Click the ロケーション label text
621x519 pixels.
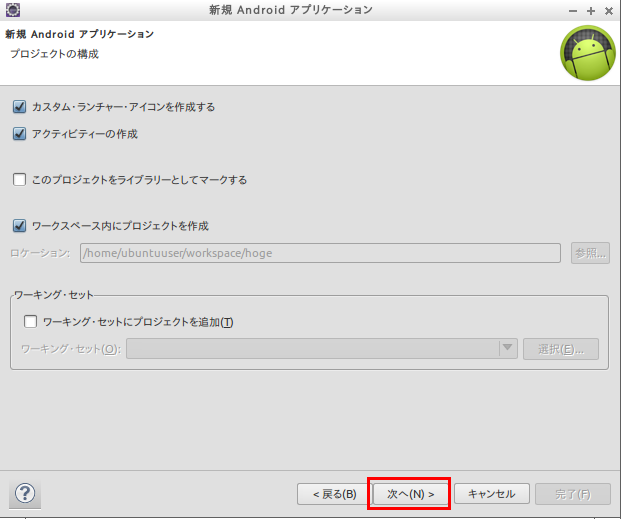point(40,253)
